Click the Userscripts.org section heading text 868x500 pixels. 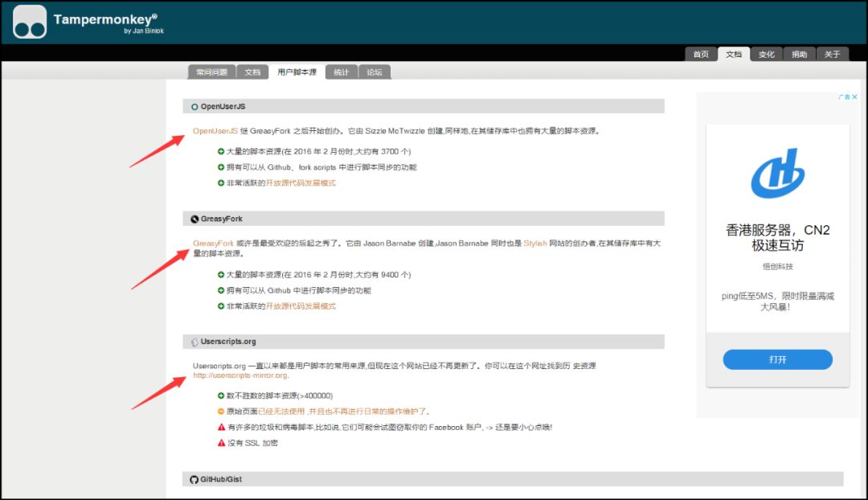coord(228,342)
